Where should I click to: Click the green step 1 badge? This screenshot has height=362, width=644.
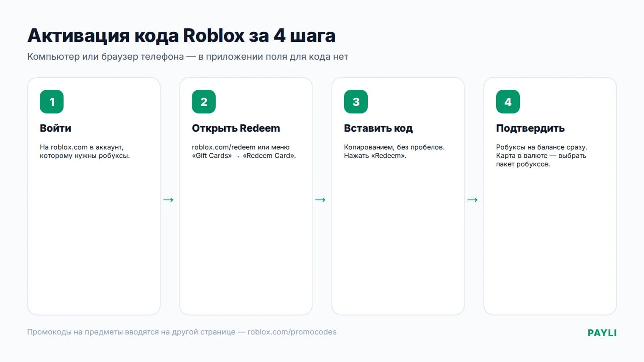(52, 102)
